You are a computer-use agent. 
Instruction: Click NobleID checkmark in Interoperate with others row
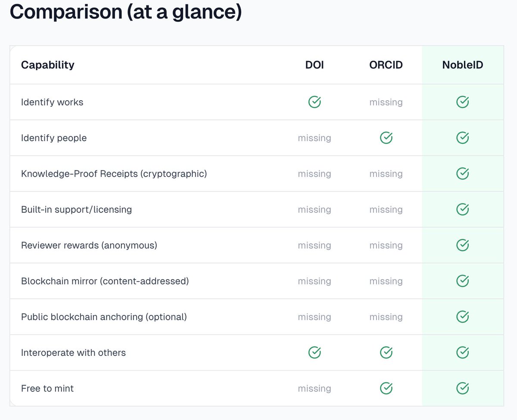[463, 352]
